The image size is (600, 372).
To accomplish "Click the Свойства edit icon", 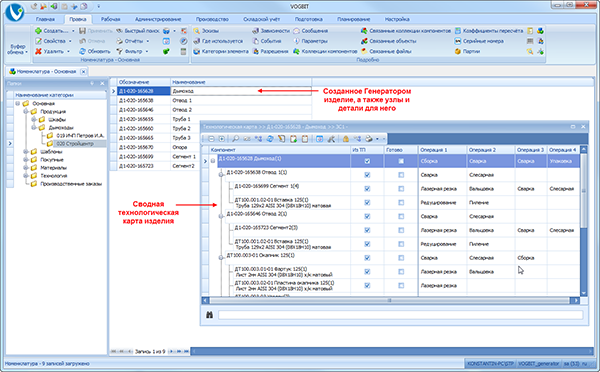I will pyautogui.click(x=38, y=41).
